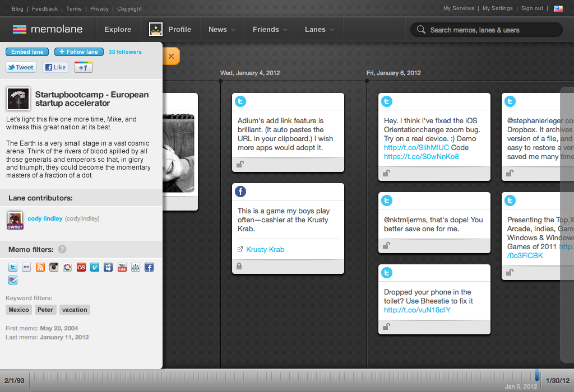This screenshot has width=574, height=392.
Task: Open the Friends dropdown menu
Action: pos(270,30)
